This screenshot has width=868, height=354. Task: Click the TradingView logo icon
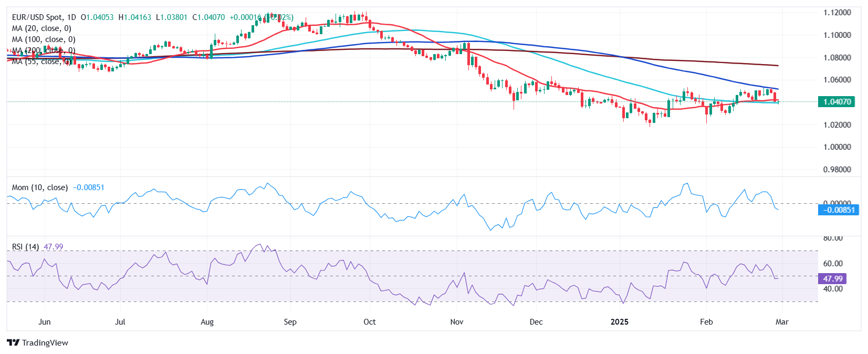pos(13,342)
